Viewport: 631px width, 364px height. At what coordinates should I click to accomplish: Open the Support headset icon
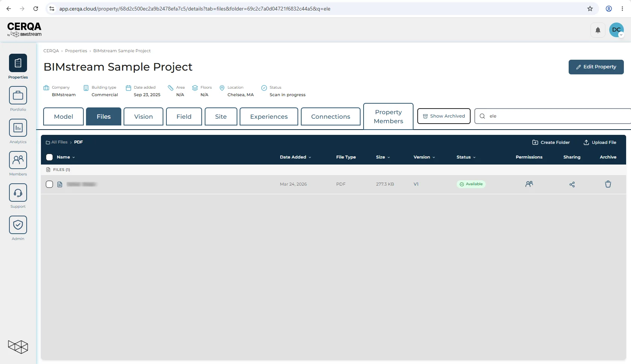18,192
